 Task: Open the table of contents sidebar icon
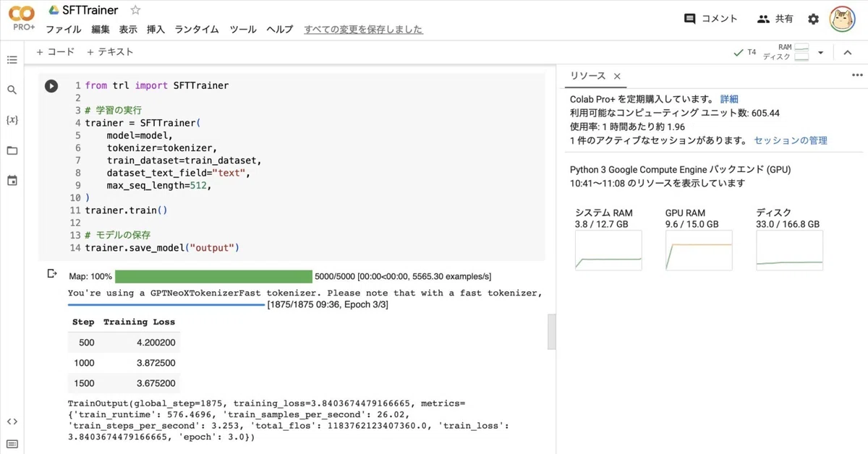point(12,60)
